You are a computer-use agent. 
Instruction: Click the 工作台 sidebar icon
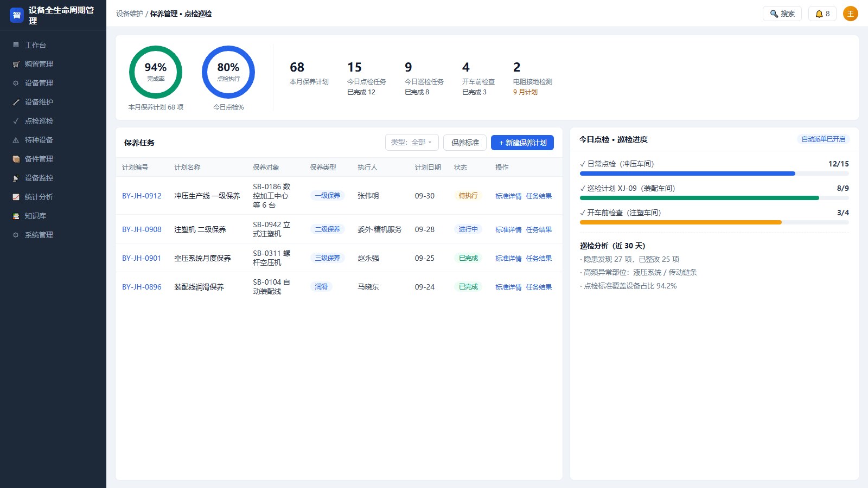[16, 45]
